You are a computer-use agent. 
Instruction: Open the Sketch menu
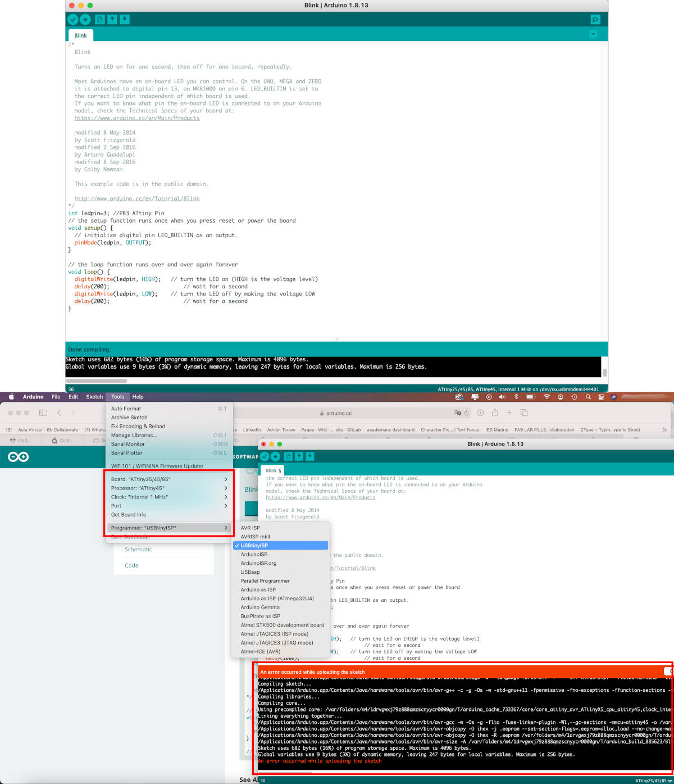94,397
